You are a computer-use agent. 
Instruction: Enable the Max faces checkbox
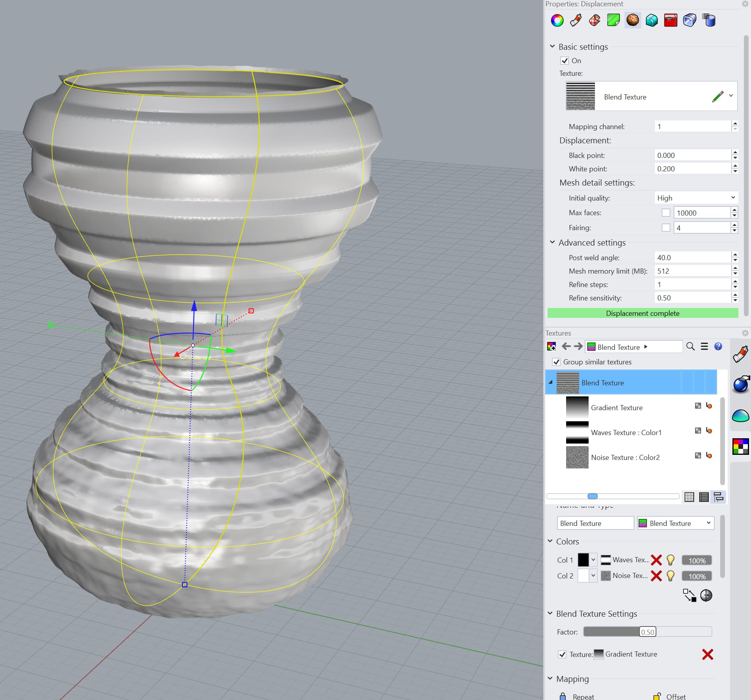(666, 212)
